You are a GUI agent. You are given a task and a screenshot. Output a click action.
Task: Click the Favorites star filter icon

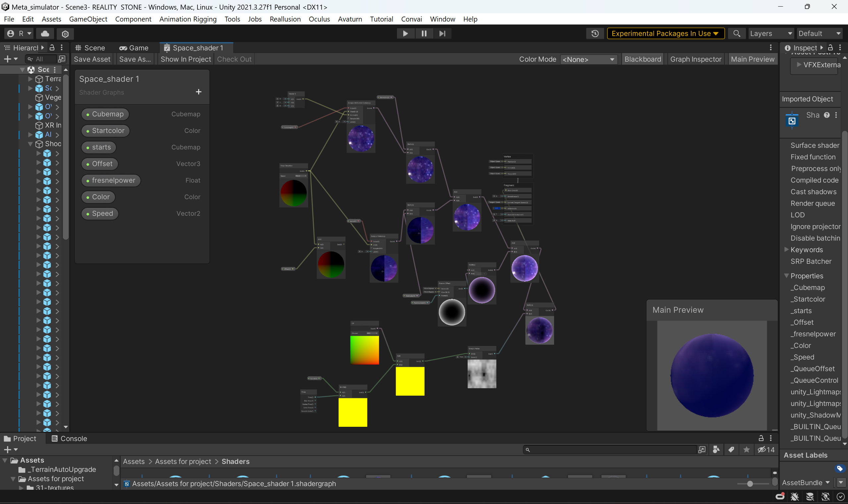tap(746, 450)
